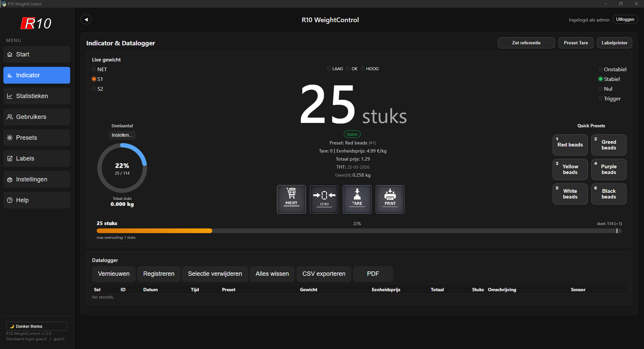Click the orange fill progress bar
The width and height of the screenshot is (644, 349).
[155, 230]
